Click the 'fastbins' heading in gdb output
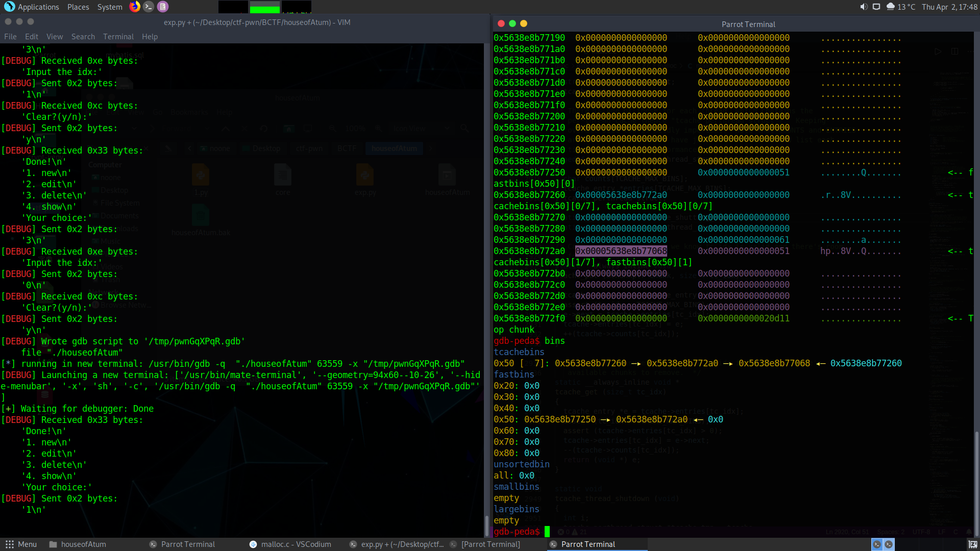Screen dimensions: 980x551 pos(514,374)
